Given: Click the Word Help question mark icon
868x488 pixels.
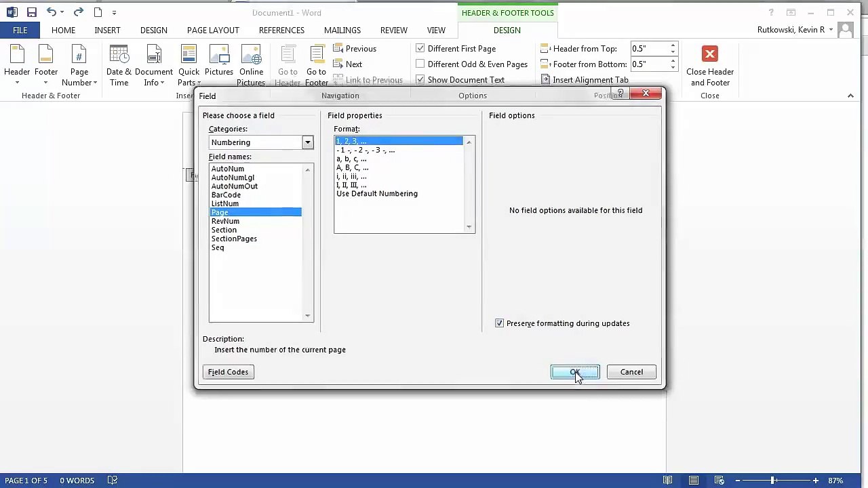Looking at the screenshot, I should pyautogui.click(x=771, y=12).
